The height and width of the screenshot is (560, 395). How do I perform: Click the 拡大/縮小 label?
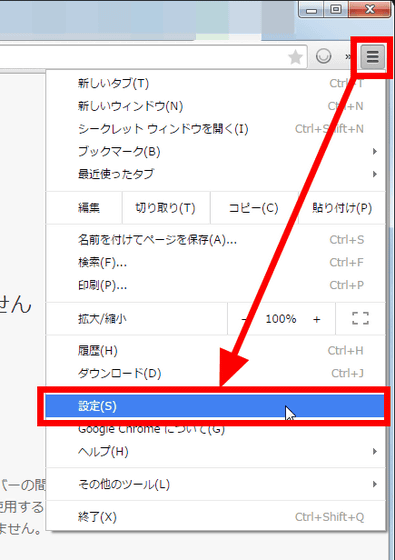(x=102, y=319)
